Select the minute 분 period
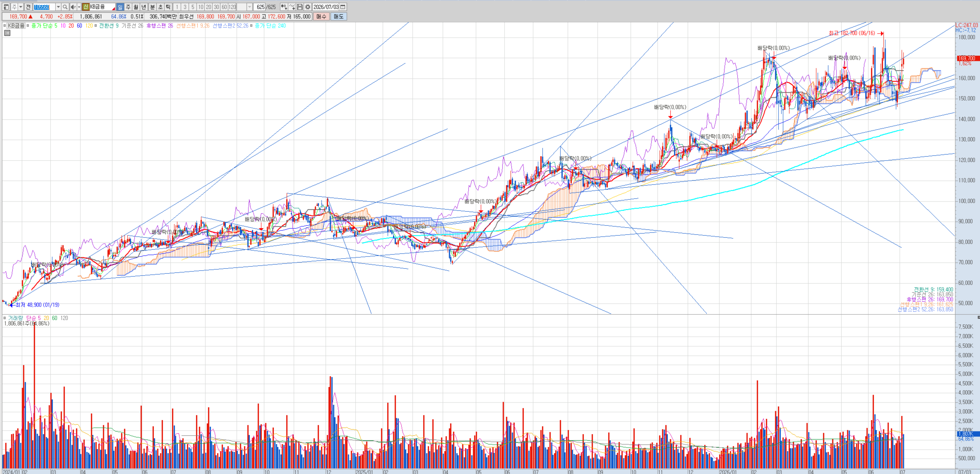 (x=153, y=7)
